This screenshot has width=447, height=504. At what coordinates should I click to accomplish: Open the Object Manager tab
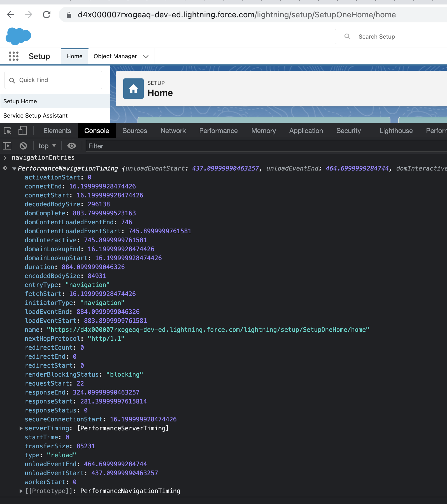pos(115,56)
